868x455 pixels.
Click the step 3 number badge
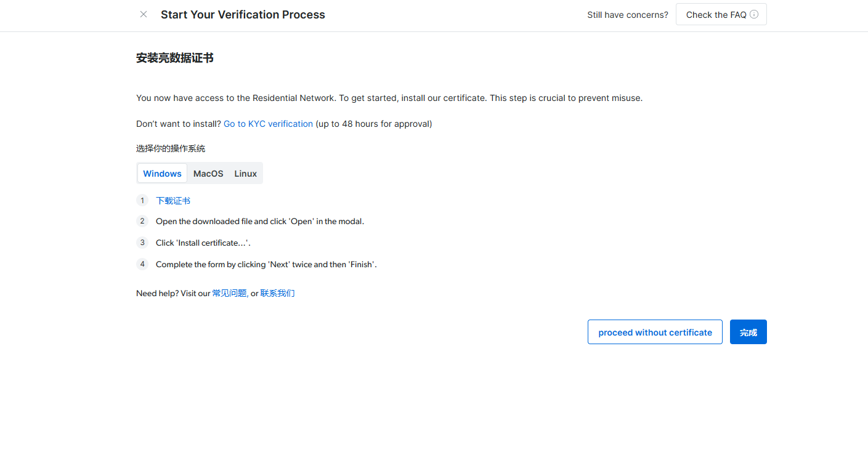(x=142, y=243)
